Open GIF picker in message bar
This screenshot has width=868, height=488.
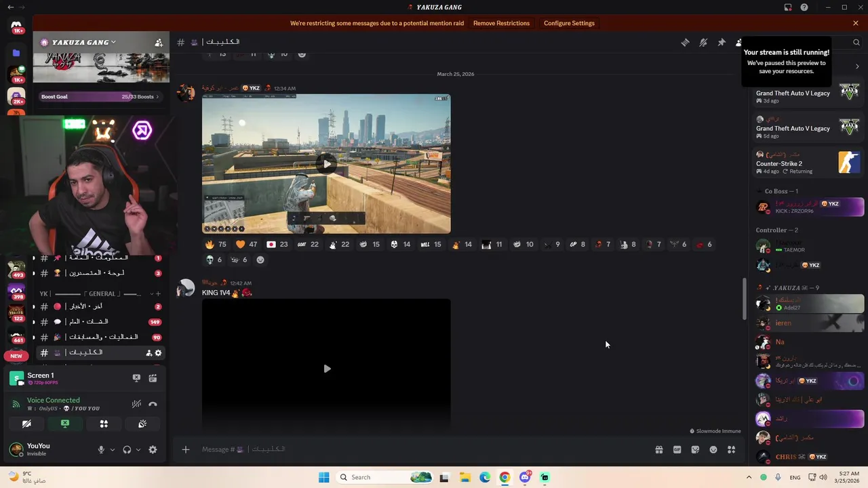677,449
